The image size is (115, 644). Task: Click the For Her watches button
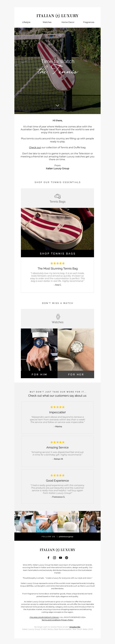coord(76,374)
